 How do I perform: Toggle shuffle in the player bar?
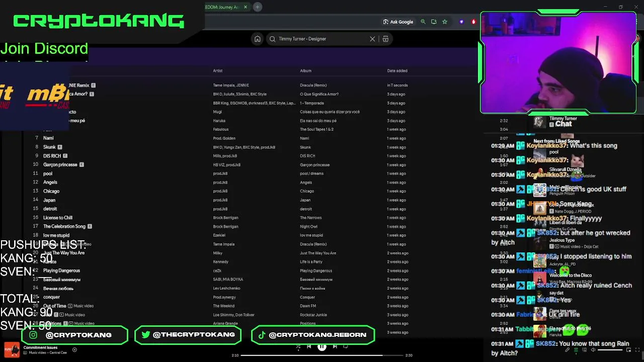298,346
